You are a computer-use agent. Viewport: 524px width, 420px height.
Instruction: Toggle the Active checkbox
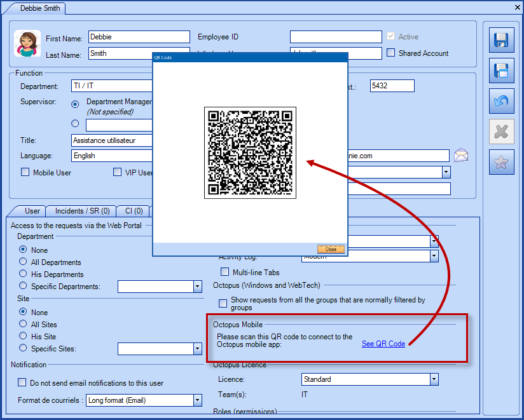point(390,36)
